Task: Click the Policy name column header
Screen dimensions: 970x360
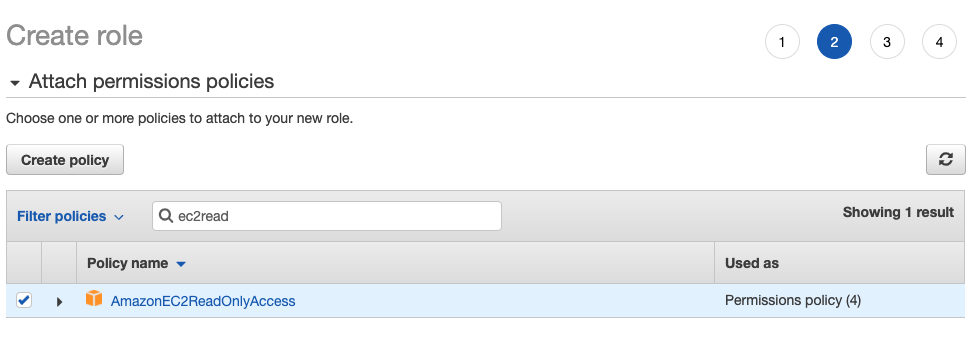Action: click(x=127, y=264)
